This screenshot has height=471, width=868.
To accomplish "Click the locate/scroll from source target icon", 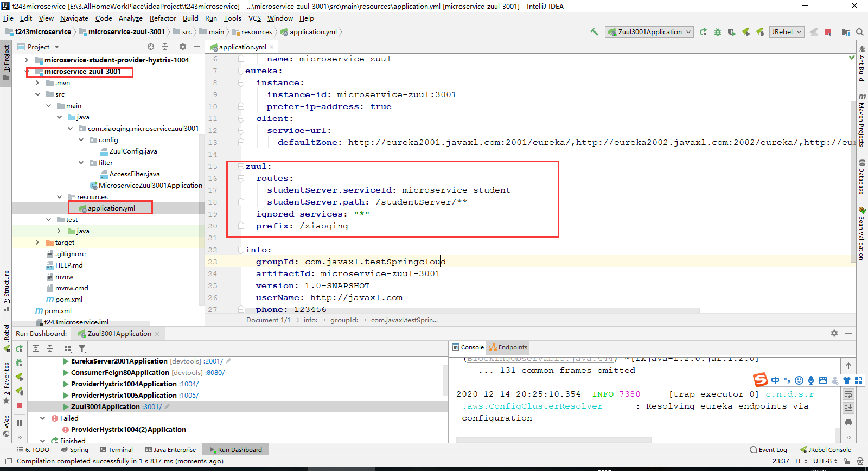I will [151, 47].
